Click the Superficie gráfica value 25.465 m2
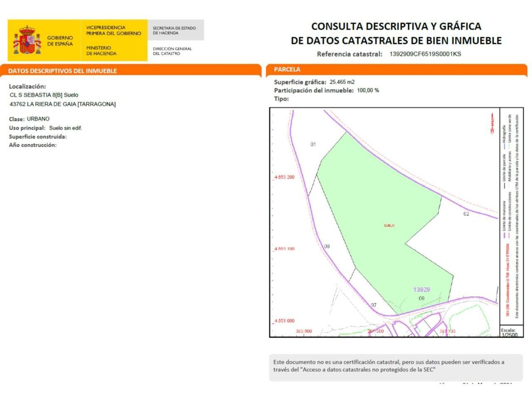Image resolution: width=532 pixels, height=399 pixels. 342,82
